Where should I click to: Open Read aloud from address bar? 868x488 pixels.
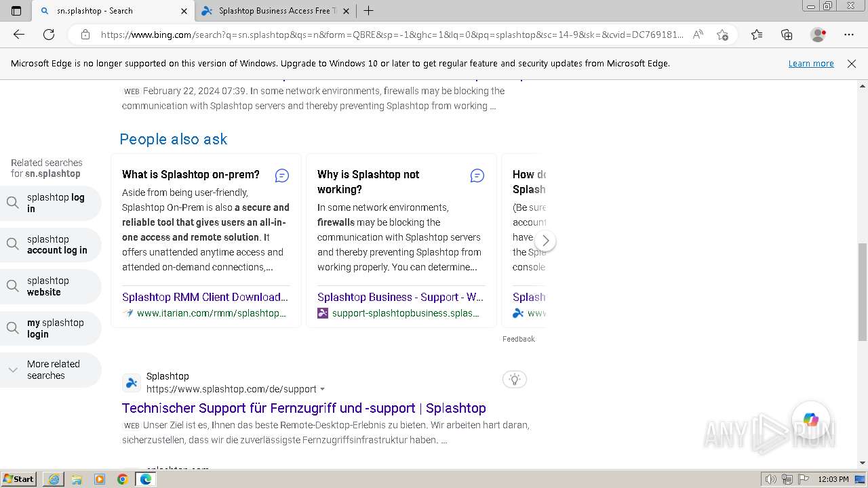click(x=698, y=35)
